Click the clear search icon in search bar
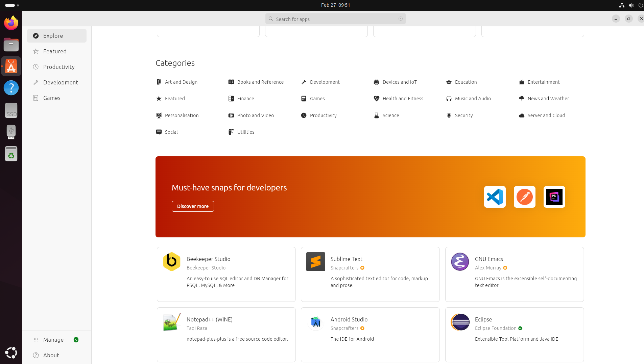Screen dimensions: 644x364 point(401,19)
